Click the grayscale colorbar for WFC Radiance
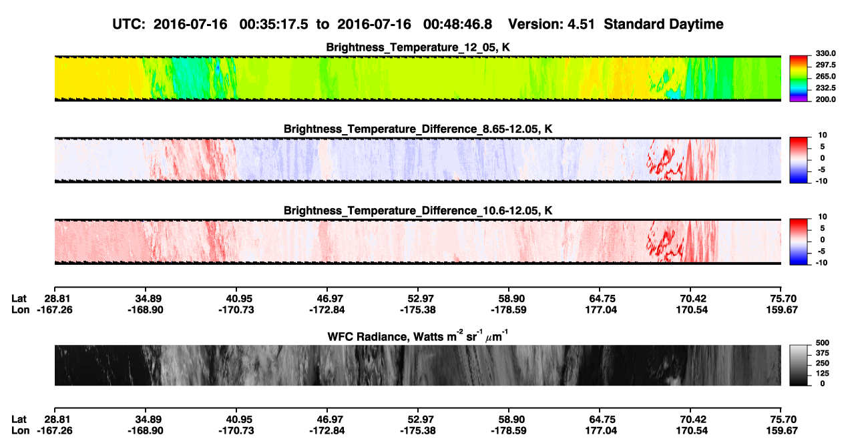This screenshot has height=445, width=868. 799,366
